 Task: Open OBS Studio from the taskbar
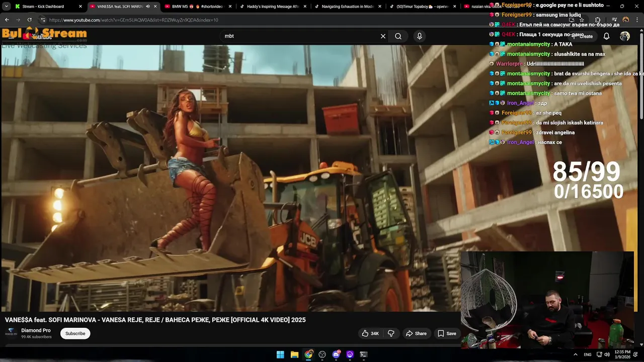click(x=322, y=354)
